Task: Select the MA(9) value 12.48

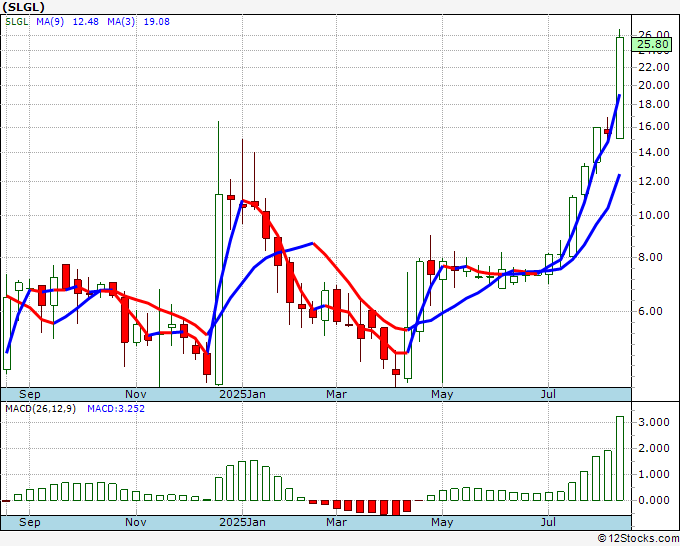Action: [85, 22]
